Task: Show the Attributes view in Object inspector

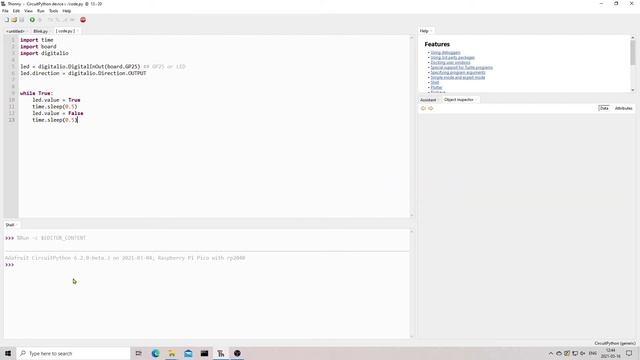Action: point(623,108)
